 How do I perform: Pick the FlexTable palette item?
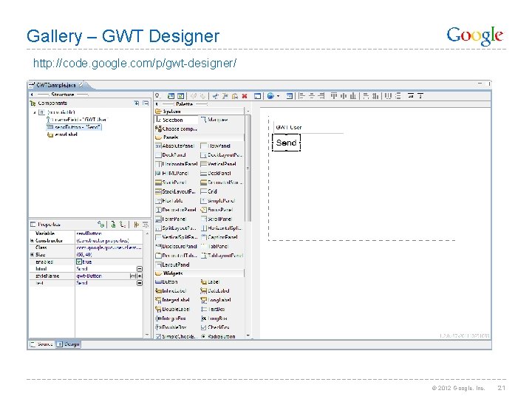[x=169, y=200]
